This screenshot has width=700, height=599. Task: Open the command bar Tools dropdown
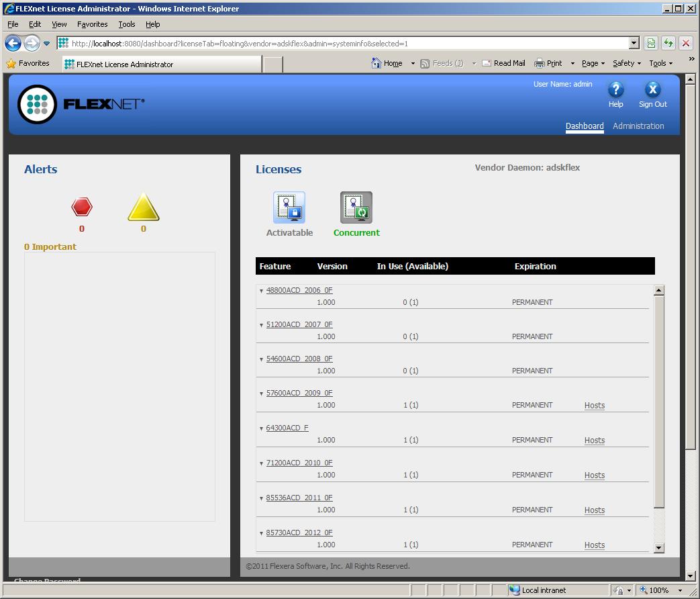coord(660,63)
